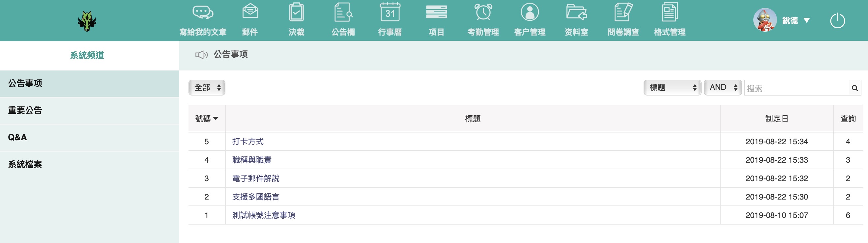Open the 測試帳號注意事項 announcement link

tap(264, 215)
